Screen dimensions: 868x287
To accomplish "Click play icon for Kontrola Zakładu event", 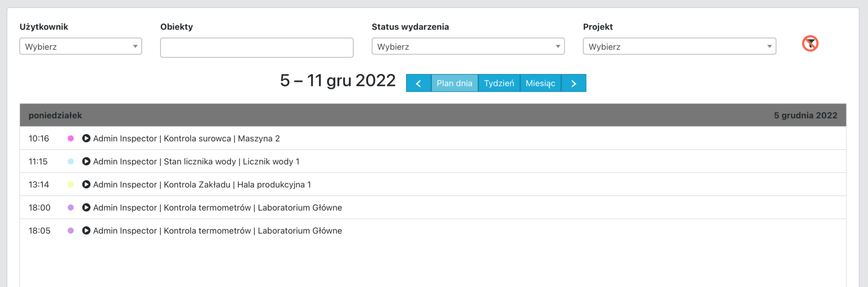I will click(x=86, y=184).
